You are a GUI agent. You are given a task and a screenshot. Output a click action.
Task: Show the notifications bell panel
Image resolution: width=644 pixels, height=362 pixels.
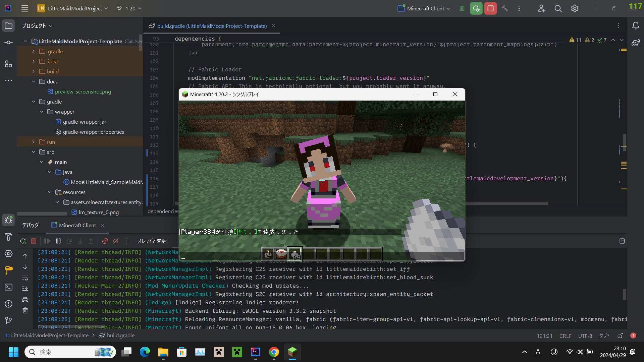click(635, 26)
